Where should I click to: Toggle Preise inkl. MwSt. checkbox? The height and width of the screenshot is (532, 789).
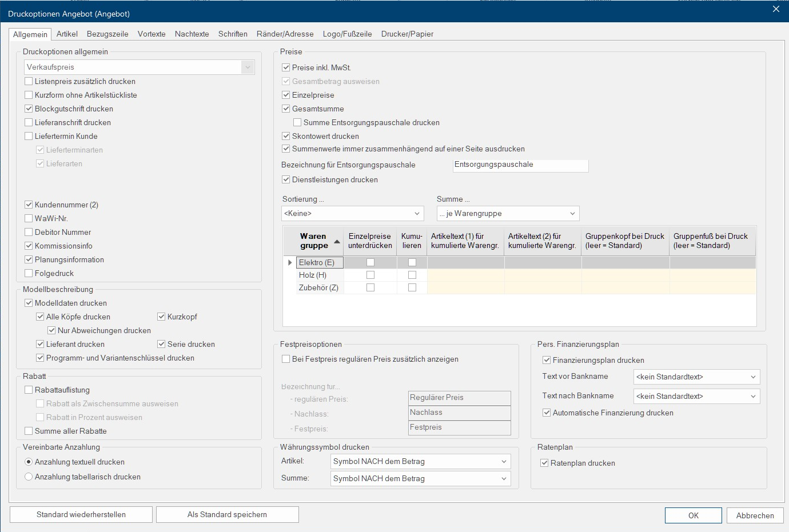coord(286,68)
